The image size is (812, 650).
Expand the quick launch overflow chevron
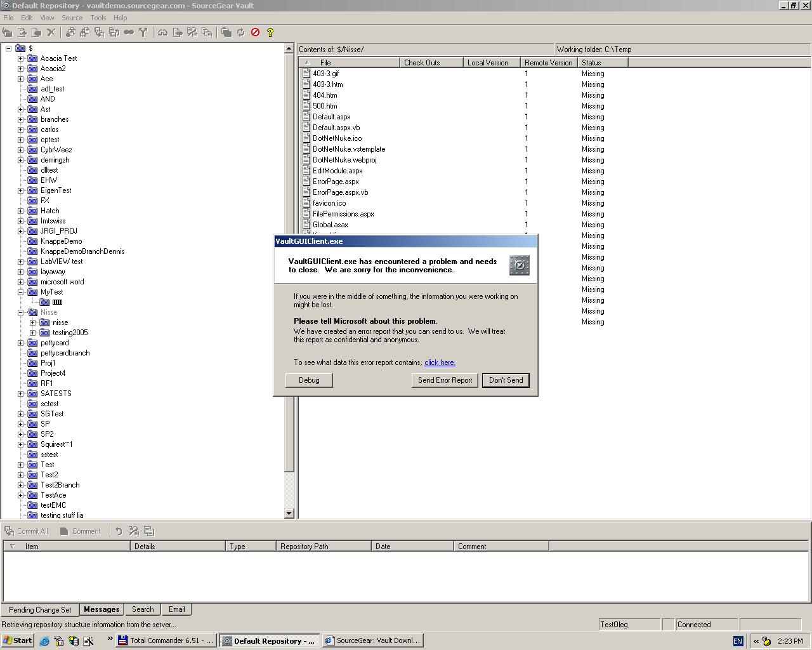pos(110,639)
